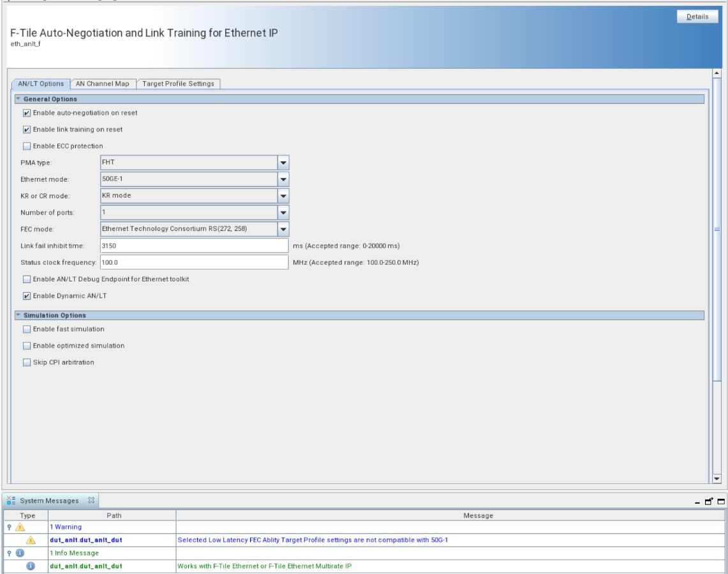Sort messages by Type column header
728x574 pixels.
[27, 515]
